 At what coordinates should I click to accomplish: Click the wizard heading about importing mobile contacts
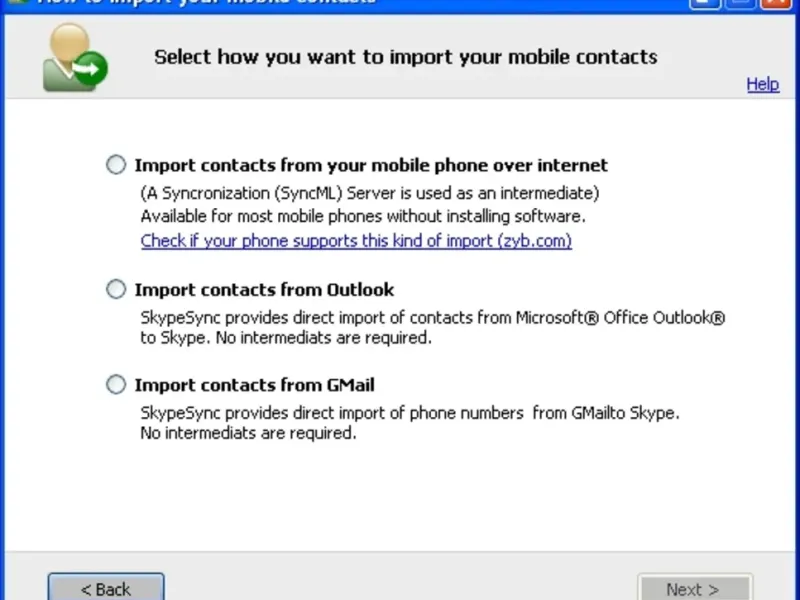point(405,56)
